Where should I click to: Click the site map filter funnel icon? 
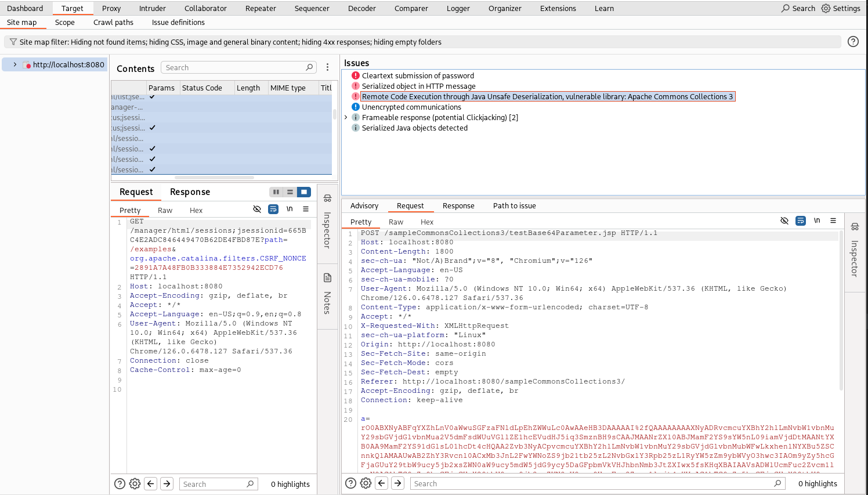point(13,42)
